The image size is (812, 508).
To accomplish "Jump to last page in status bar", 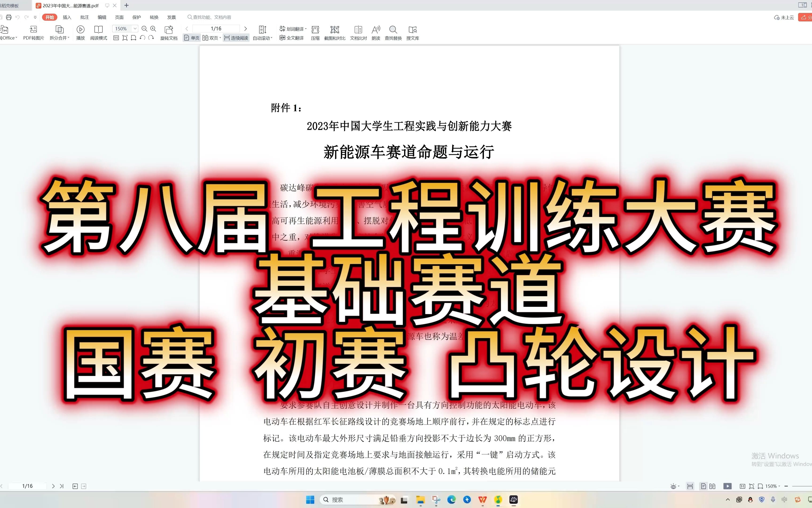I will [x=62, y=486].
